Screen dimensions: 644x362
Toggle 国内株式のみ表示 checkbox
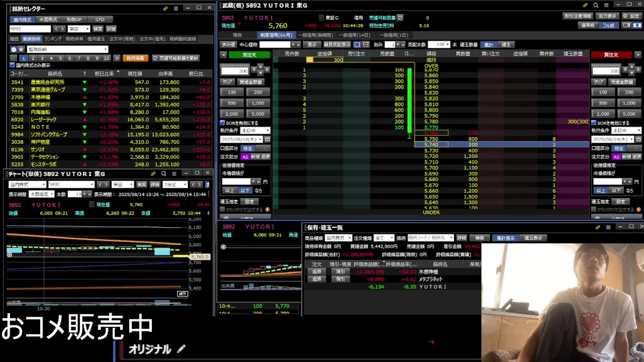13,65
